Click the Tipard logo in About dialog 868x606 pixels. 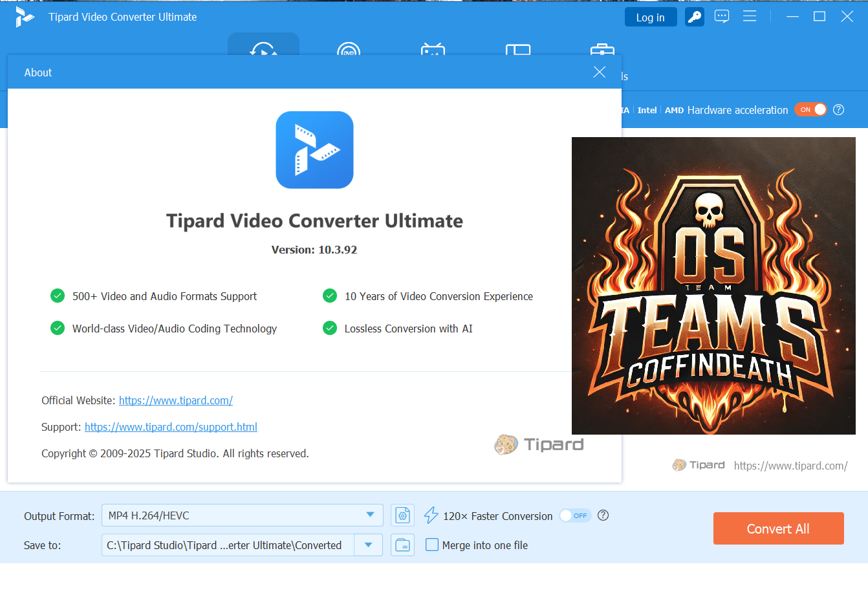(539, 444)
